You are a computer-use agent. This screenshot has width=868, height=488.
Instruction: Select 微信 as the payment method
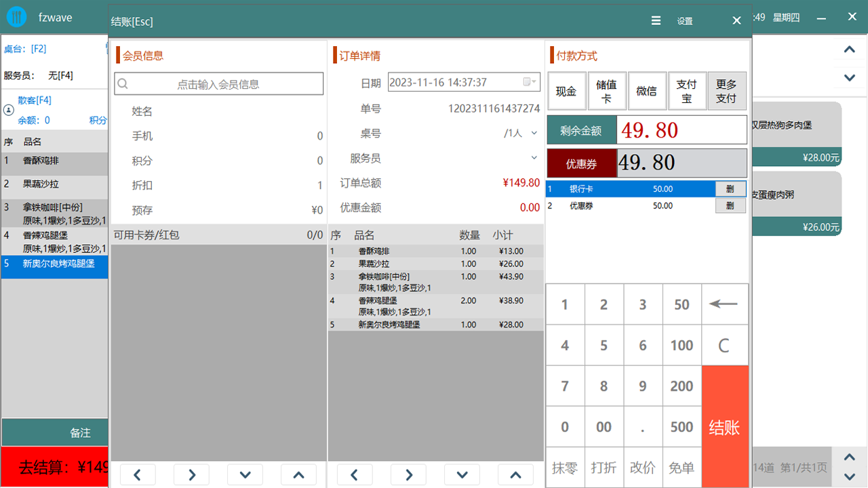coord(647,90)
